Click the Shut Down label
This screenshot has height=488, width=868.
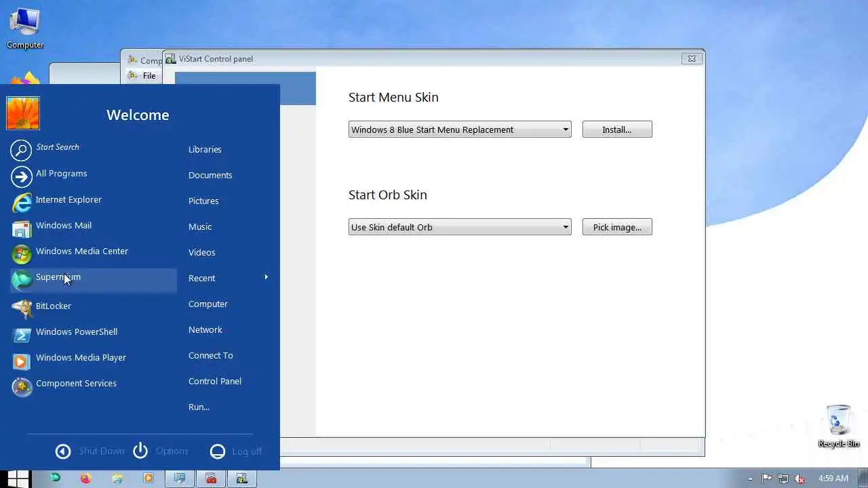pyautogui.click(x=102, y=451)
